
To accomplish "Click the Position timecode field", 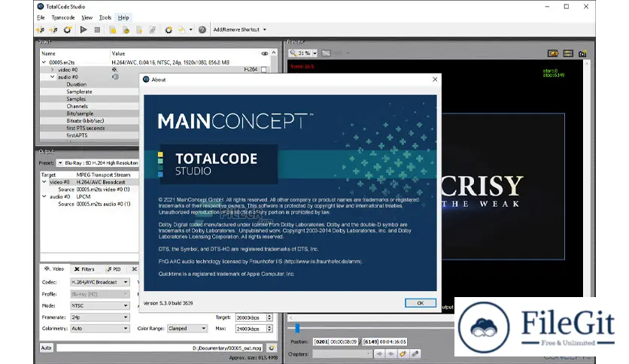I will 336,342.
